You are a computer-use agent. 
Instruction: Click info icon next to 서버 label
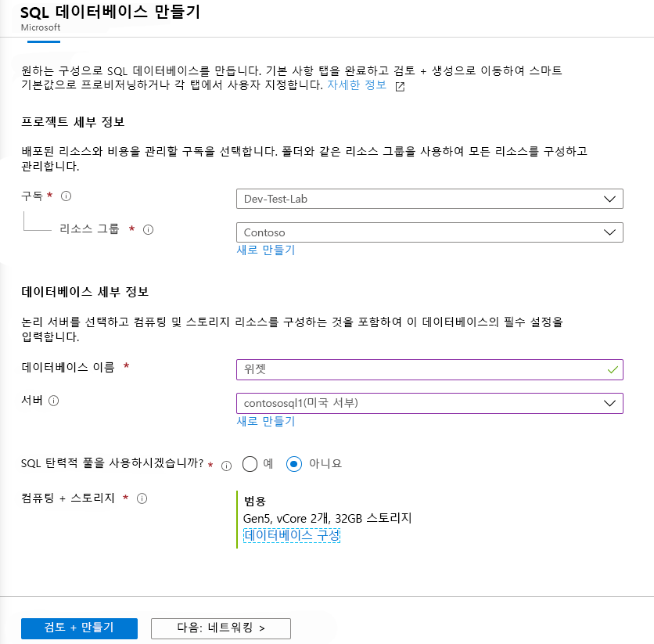[x=53, y=401]
